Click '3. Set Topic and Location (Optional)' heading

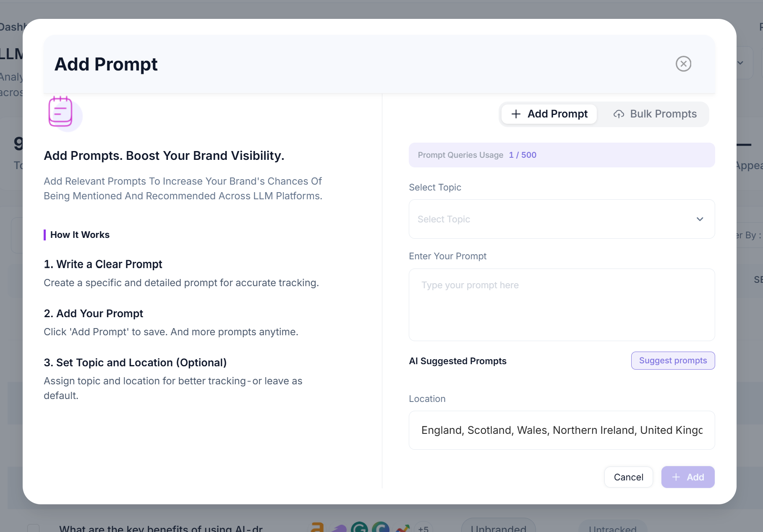[x=135, y=362]
